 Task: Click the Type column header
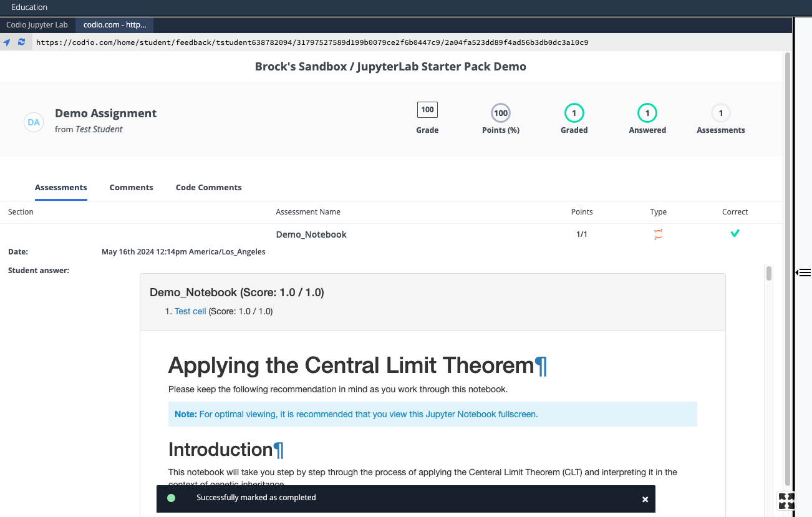pyautogui.click(x=659, y=212)
